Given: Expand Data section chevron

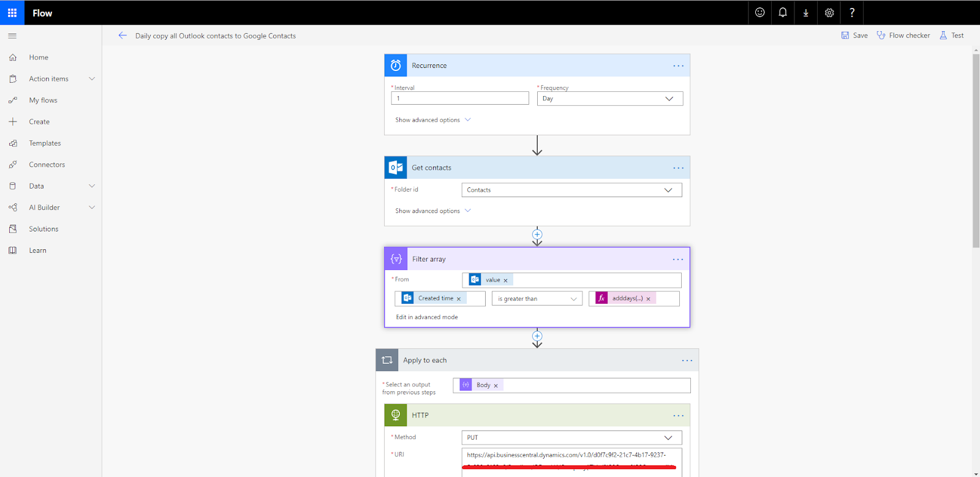Looking at the screenshot, I should pos(92,186).
